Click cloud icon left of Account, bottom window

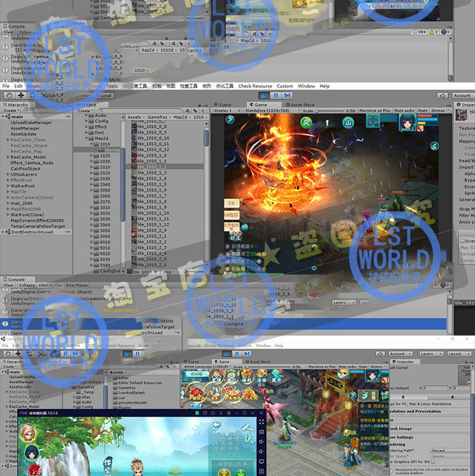coord(380,354)
